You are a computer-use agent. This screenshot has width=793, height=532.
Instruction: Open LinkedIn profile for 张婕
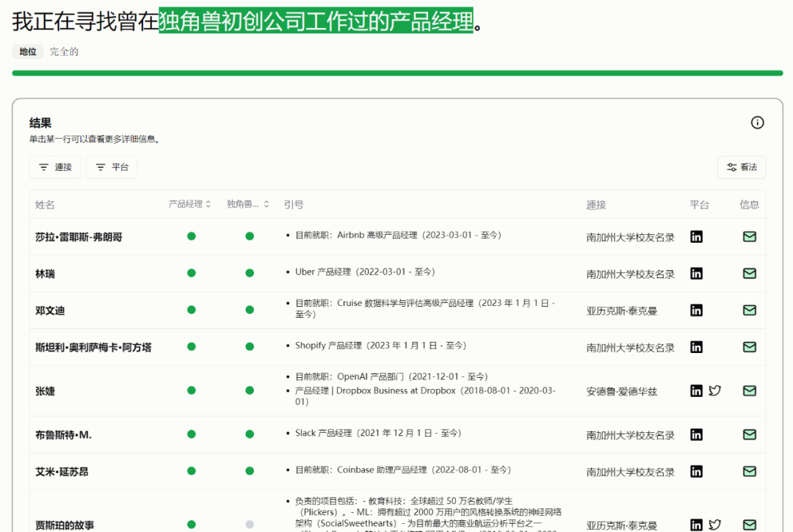[x=696, y=390]
